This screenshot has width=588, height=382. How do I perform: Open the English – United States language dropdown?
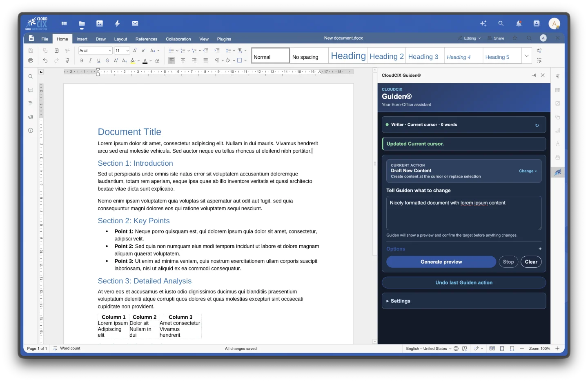coord(429,349)
